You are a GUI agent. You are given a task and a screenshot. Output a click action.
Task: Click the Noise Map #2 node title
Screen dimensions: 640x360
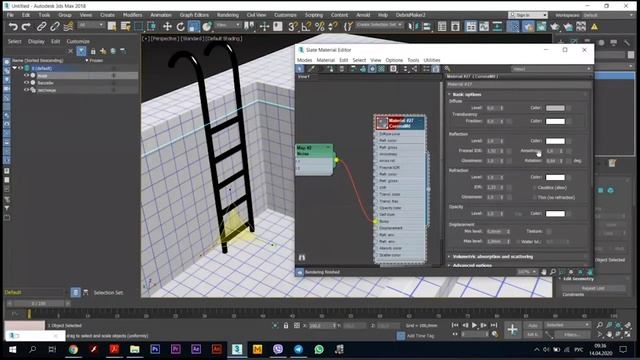pos(314,150)
